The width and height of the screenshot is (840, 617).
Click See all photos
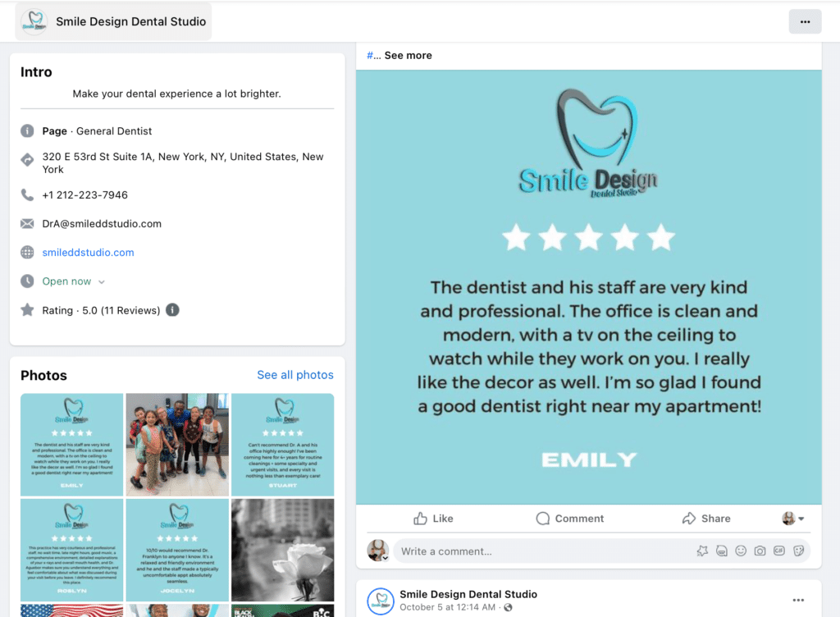tap(295, 375)
